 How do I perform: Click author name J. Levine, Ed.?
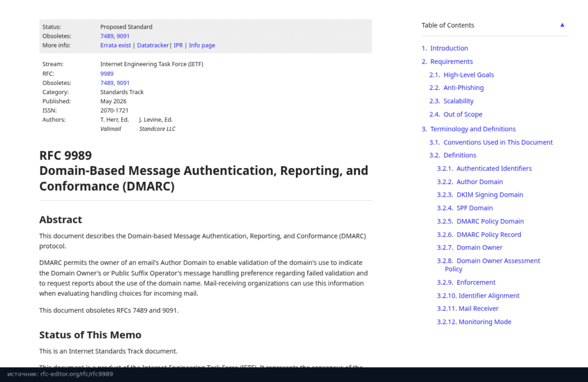point(156,120)
